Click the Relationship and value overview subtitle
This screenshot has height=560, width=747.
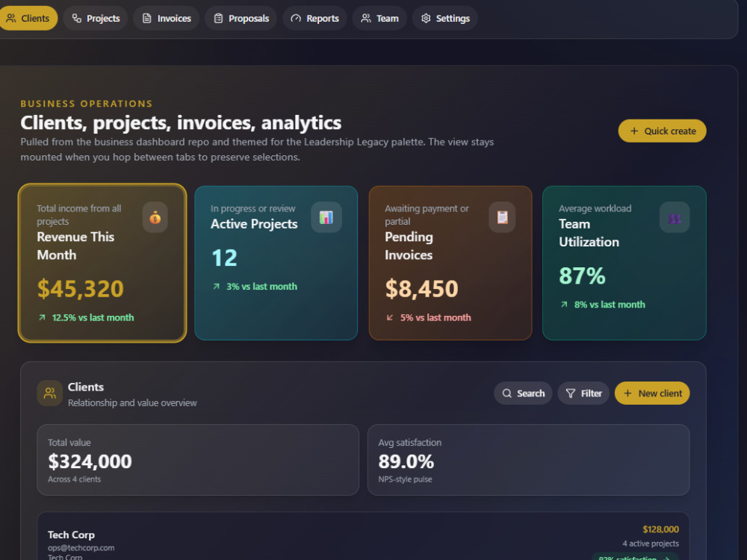tap(132, 403)
